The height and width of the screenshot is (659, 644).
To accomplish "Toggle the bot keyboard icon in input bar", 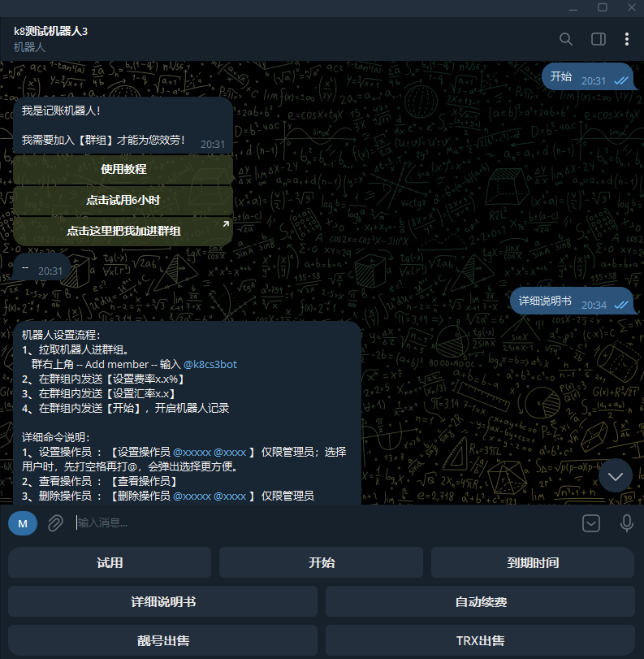I will point(591,523).
